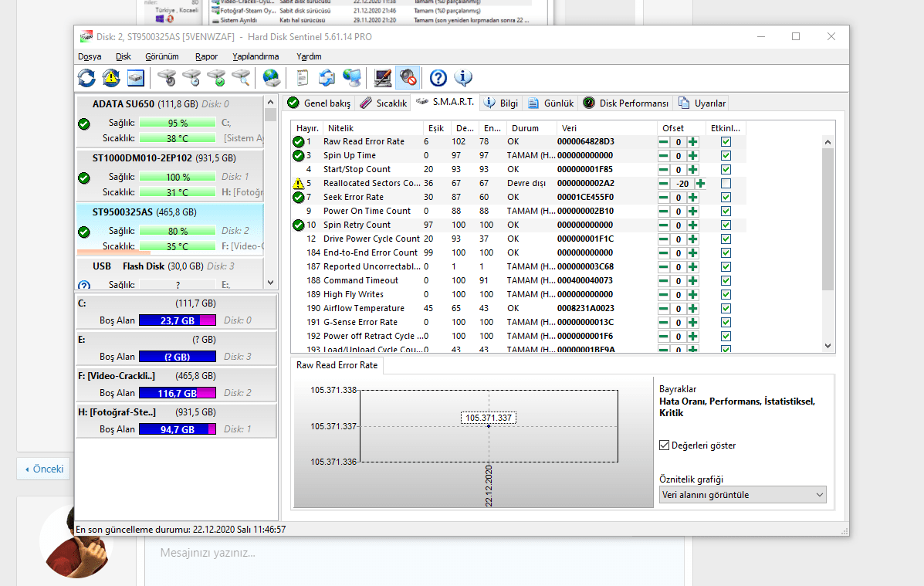Viewport: 924px width, 586px height.
Task: Enable the Reallocated Sectors Count checkbox
Action: coord(726,184)
